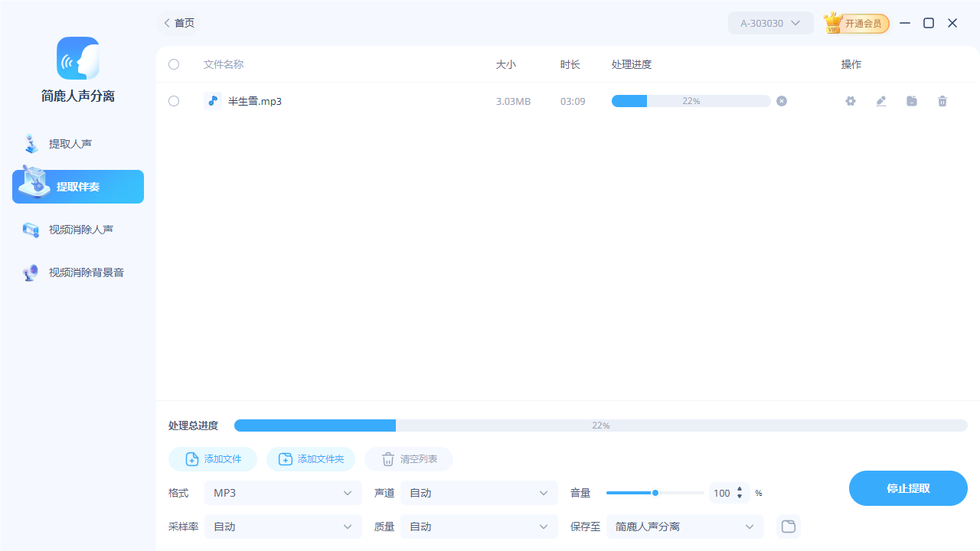Open the A-303030 account dropdown
The width and height of the screenshot is (980, 551).
coord(770,23)
